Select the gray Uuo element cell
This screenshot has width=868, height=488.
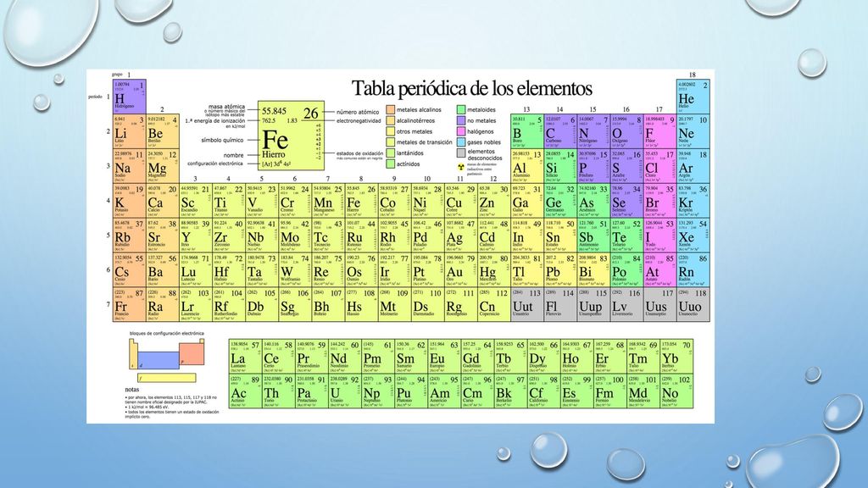click(693, 304)
